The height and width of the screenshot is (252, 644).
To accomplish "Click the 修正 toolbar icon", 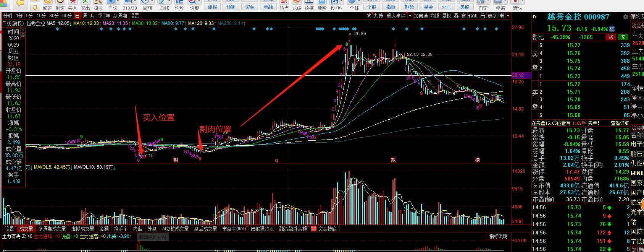I will click(x=47, y=5).
